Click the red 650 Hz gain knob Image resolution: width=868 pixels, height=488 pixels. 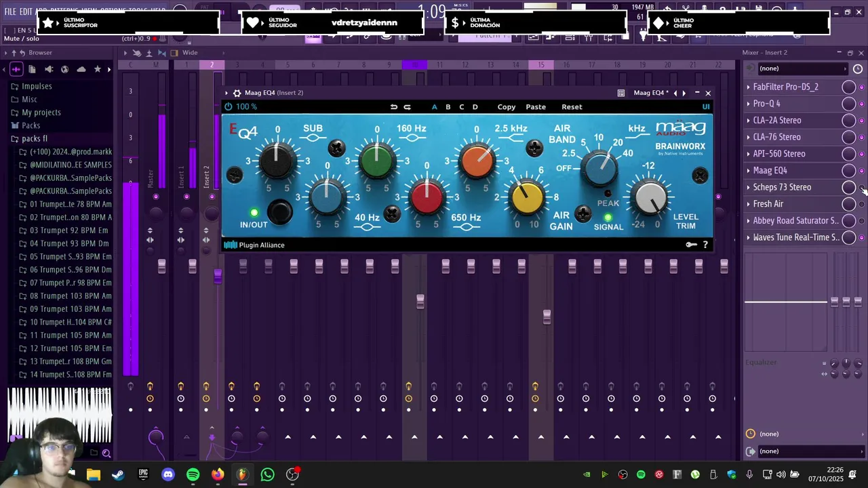pyautogui.click(x=427, y=197)
